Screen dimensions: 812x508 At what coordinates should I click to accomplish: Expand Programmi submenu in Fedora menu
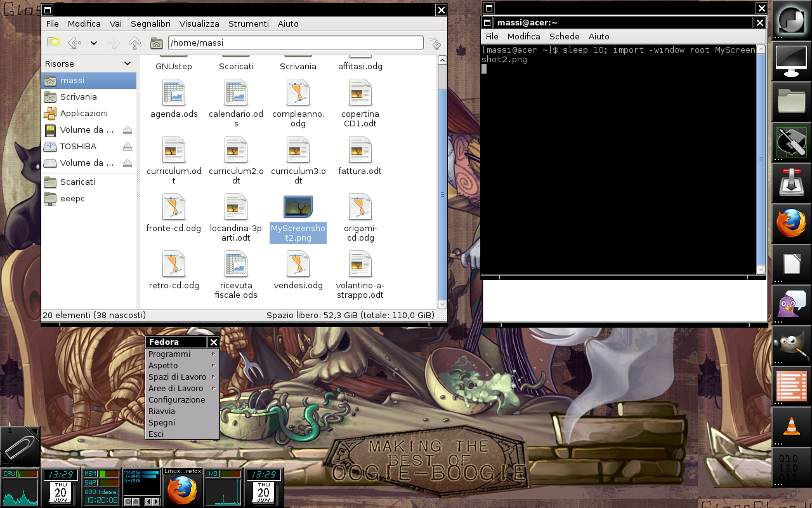click(x=183, y=354)
